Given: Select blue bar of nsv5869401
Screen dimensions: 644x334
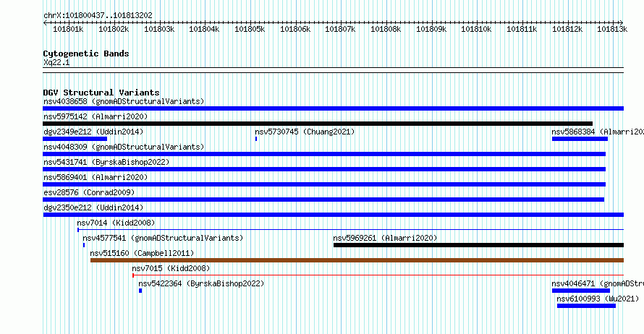Looking at the screenshot, I should (x=324, y=184).
